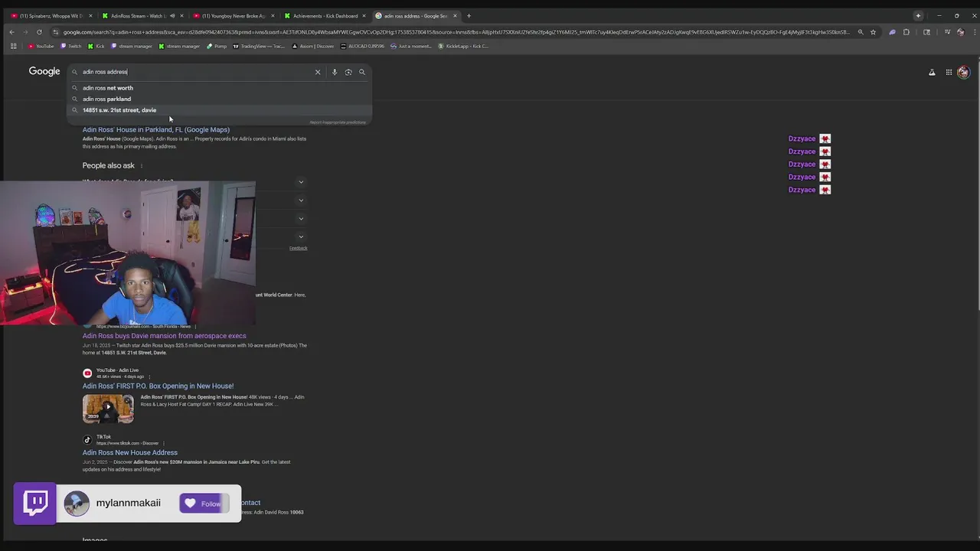Bookmark this page with the star icon
The image size is (980, 551).
coord(873,32)
